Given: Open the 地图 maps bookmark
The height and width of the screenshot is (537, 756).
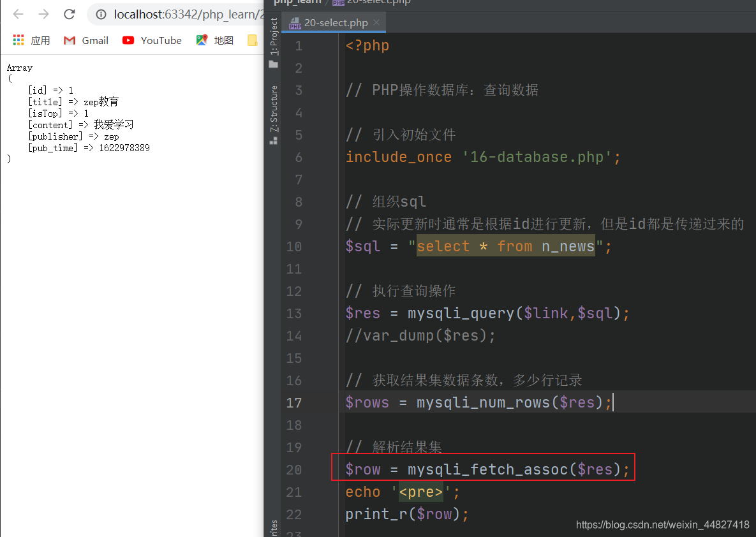Looking at the screenshot, I should coord(215,40).
